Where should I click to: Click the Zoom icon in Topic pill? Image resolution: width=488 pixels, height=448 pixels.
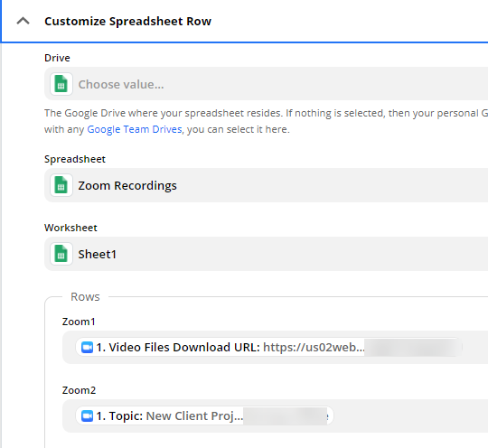pyautogui.click(x=87, y=416)
